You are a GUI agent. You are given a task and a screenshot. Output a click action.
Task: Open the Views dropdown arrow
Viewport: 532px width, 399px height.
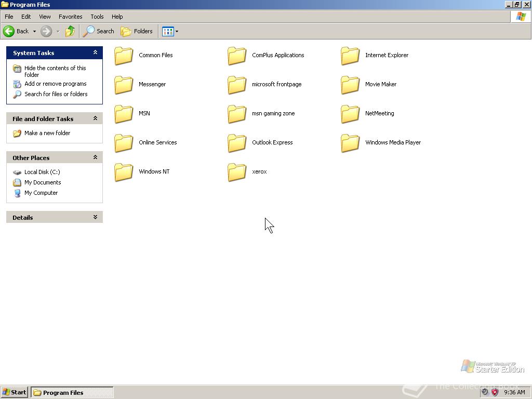[x=177, y=32]
